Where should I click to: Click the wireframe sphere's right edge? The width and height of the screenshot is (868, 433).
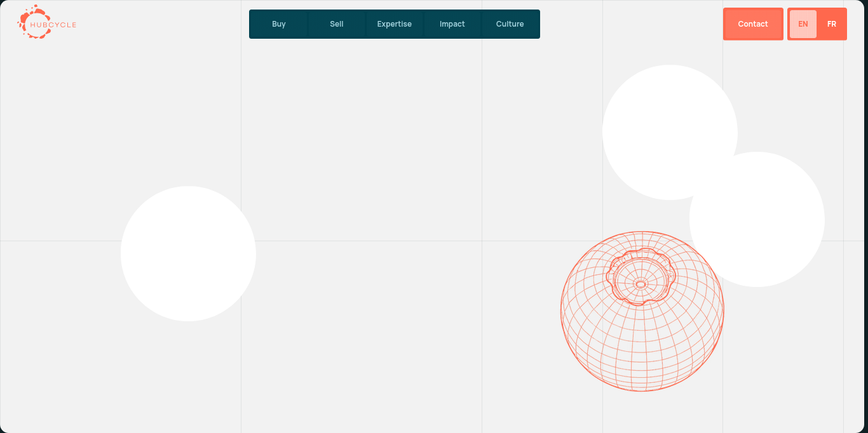tap(722, 311)
